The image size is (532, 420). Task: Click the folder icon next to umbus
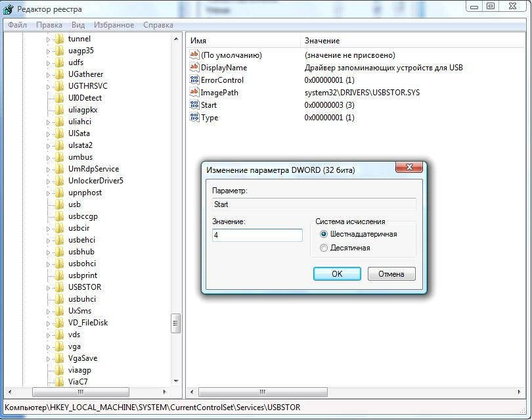59,157
